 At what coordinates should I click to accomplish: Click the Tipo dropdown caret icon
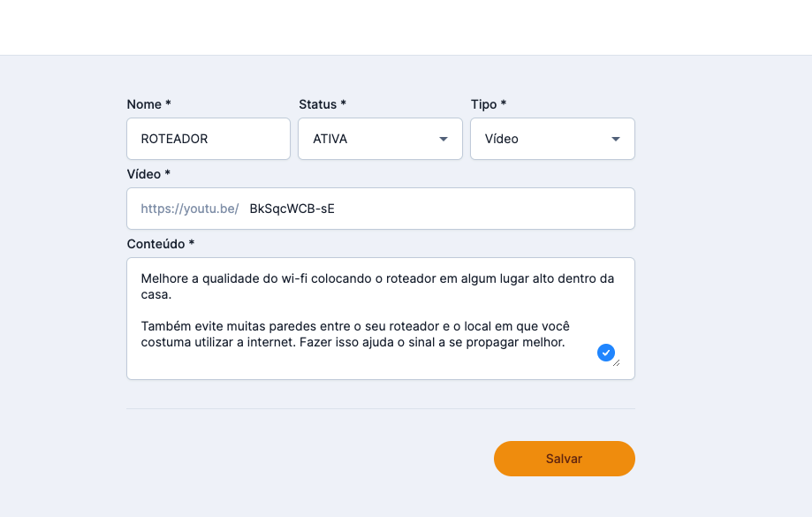point(616,140)
